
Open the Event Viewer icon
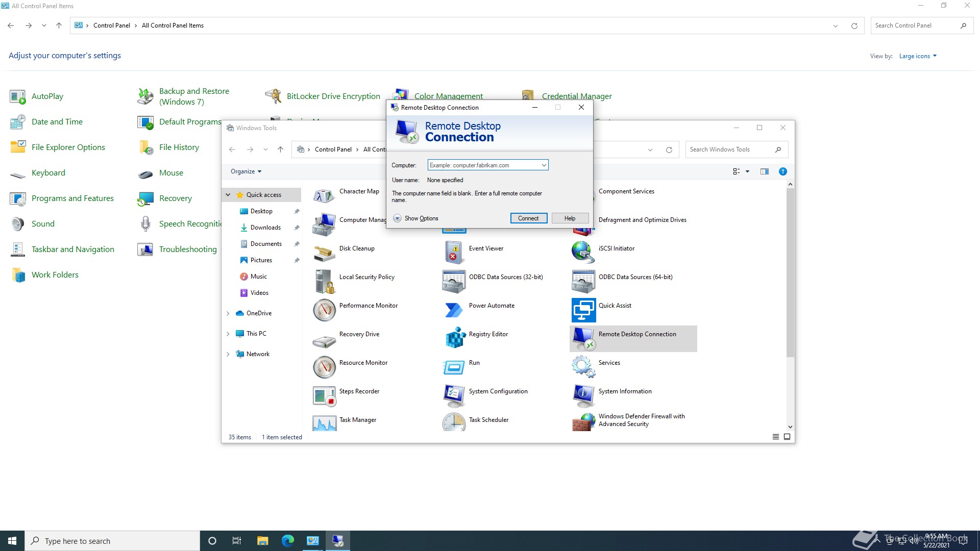(454, 253)
